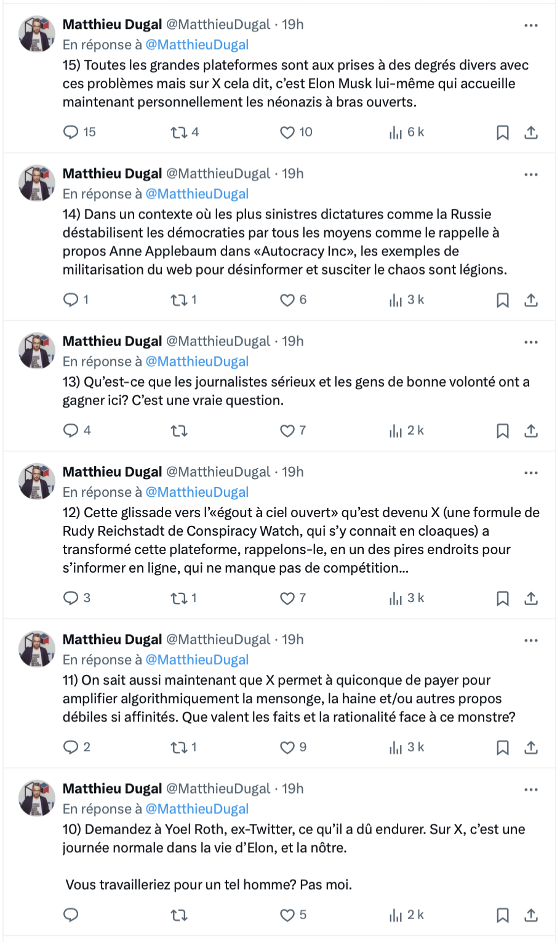Retweet tweet 13 with no retweets
Viewport: 560px width, 942px height.
179,430
